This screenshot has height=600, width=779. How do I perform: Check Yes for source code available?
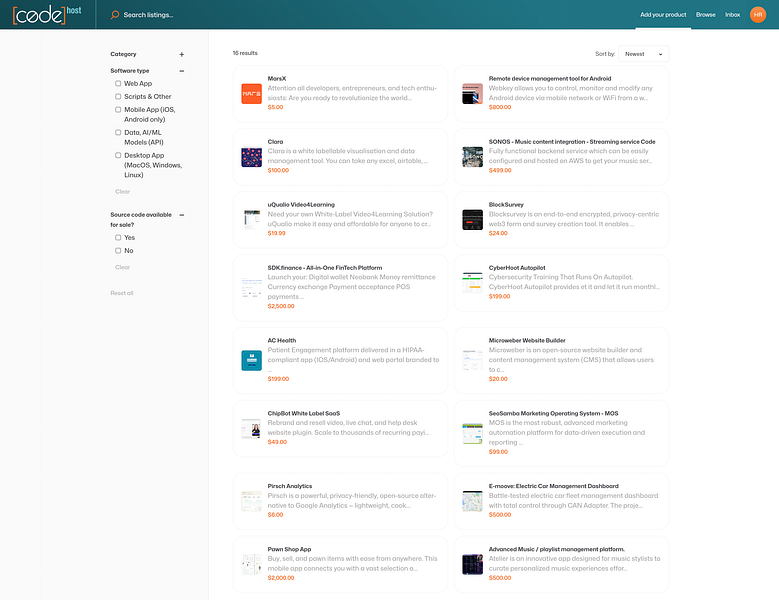(x=118, y=237)
